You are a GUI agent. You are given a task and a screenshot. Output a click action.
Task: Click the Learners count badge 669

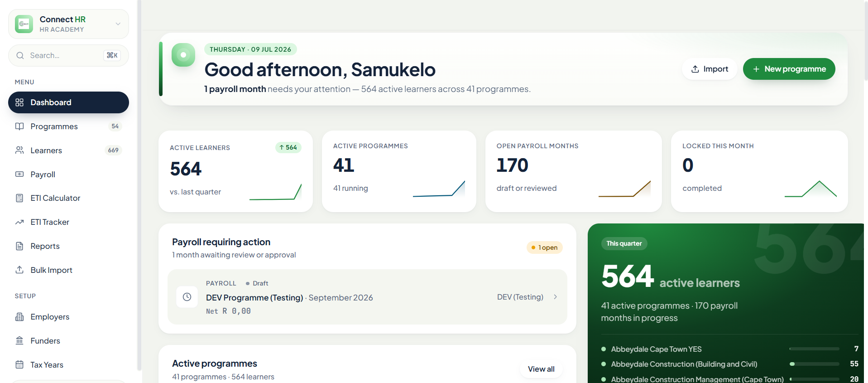coord(113,150)
